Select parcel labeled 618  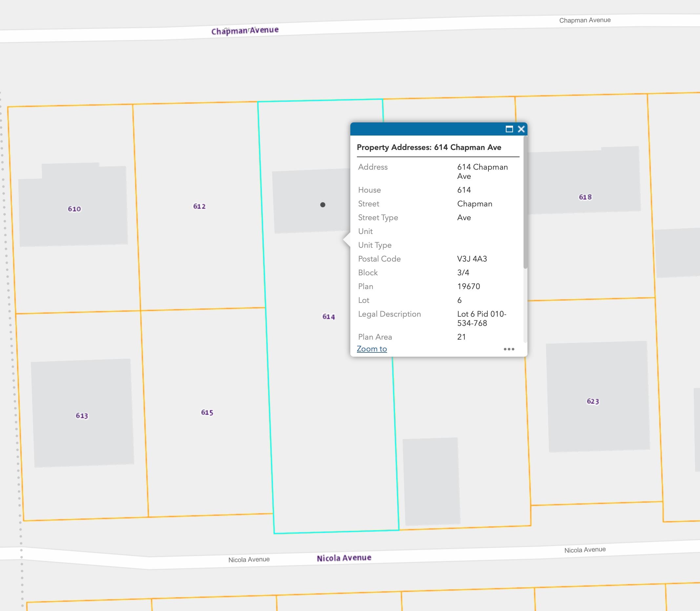[x=585, y=197]
